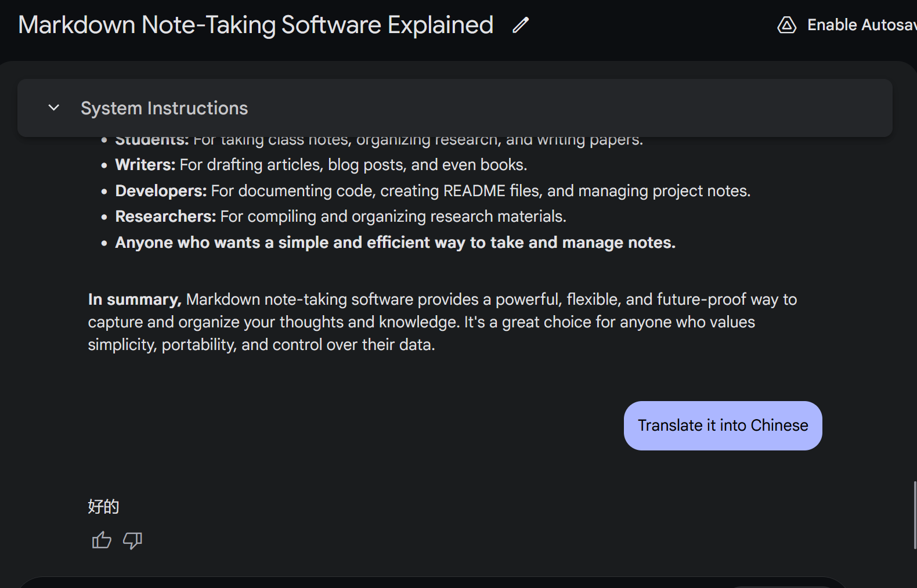Click the simplicity, portability summary last line

(261, 345)
